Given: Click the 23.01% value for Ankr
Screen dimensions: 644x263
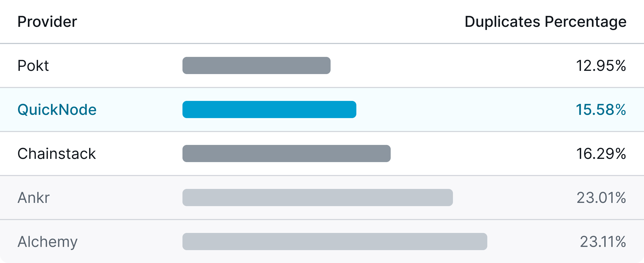Looking at the screenshot, I should click(x=601, y=198).
